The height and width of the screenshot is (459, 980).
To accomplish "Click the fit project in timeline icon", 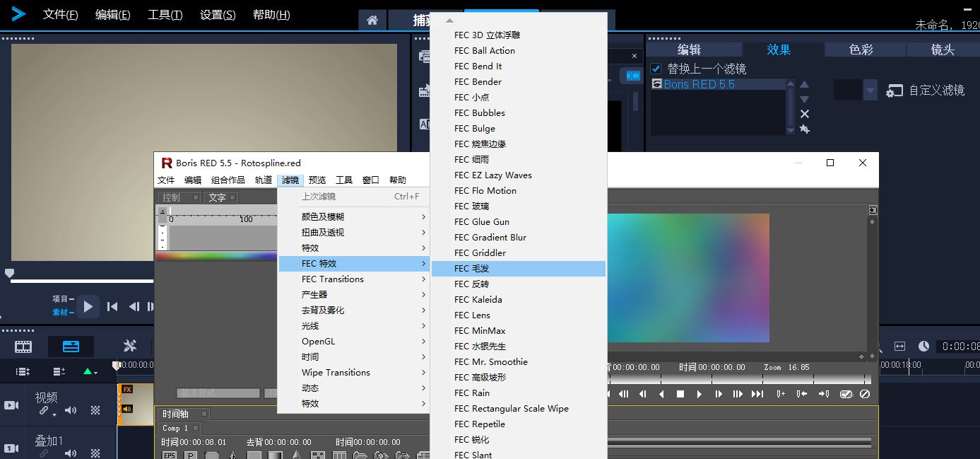I will [x=899, y=346].
